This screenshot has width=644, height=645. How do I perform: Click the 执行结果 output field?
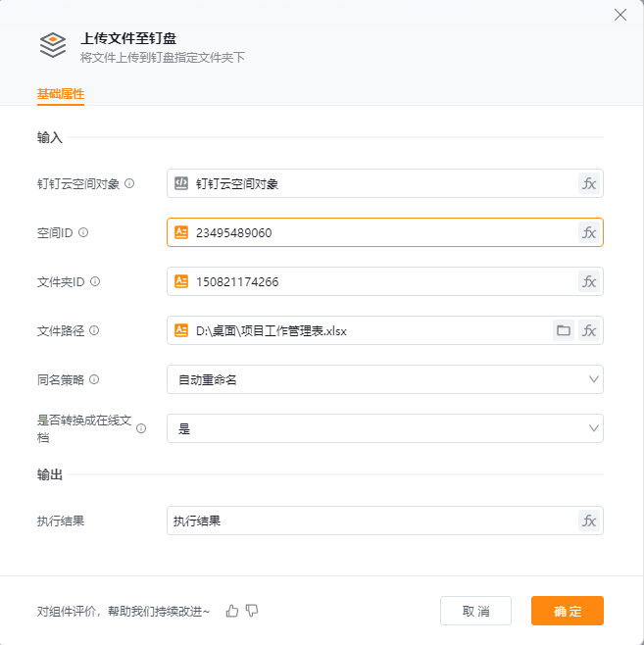point(385,521)
